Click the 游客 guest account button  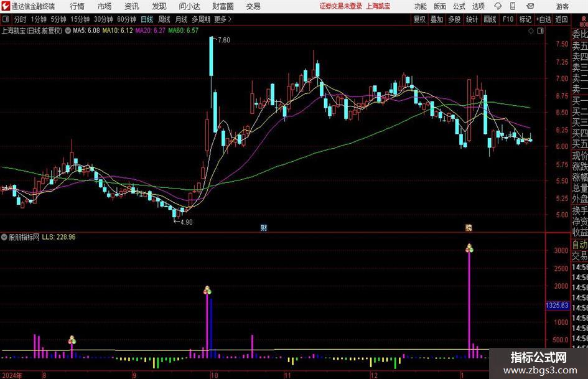click(x=562, y=6)
